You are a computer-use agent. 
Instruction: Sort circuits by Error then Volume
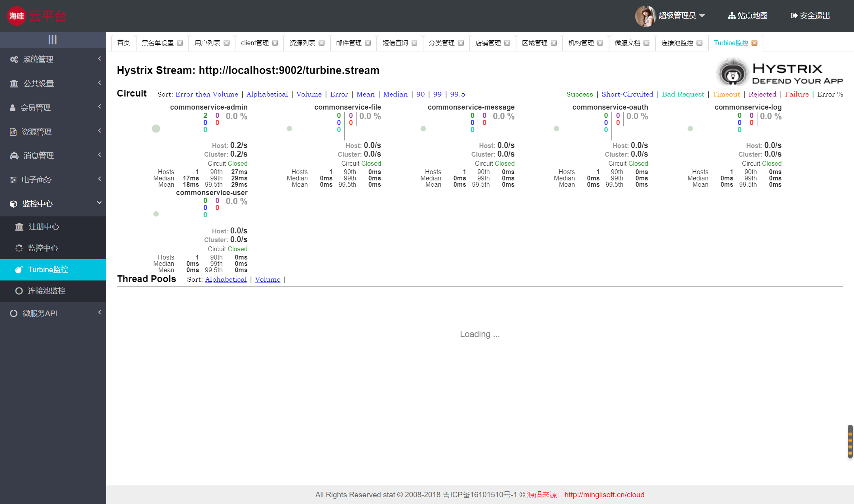pos(207,94)
